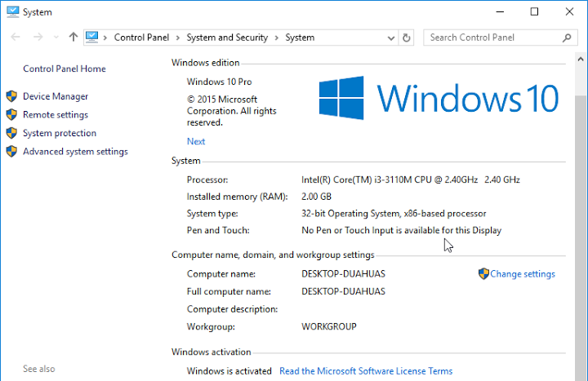This screenshot has width=588, height=381.
Task: Click the shield icon beside Remote settings
Action: (x=11, y=115)
